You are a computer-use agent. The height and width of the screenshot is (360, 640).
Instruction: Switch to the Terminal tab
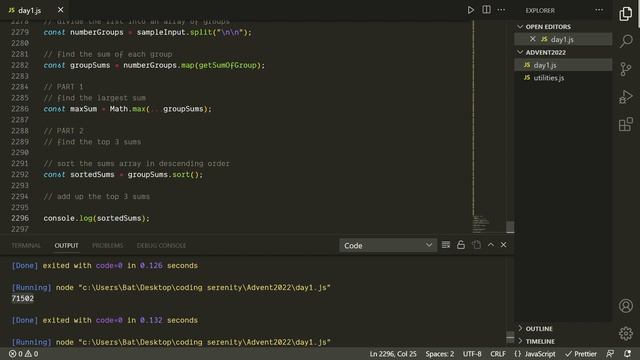pyautogui.click(x=26, y=245)
